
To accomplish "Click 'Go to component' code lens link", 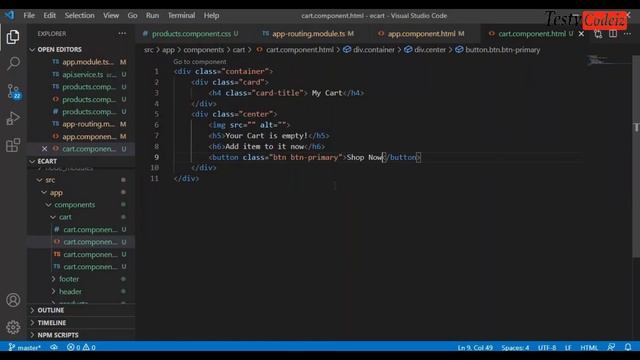I will (200, 62).
